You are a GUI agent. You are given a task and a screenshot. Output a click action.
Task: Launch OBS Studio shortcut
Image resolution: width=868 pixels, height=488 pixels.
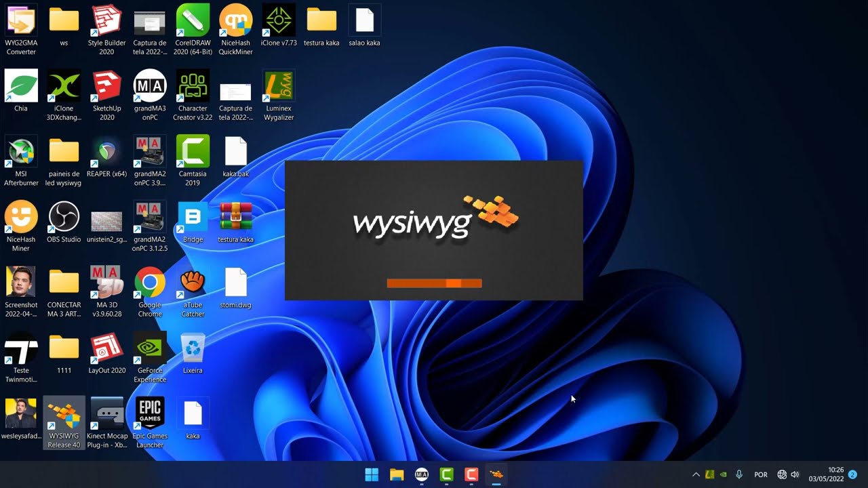[64, 223]
